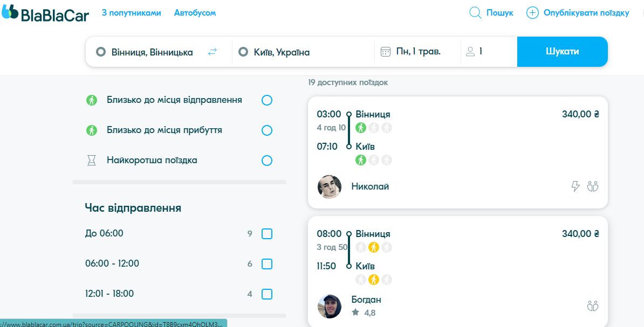Open the calendar icon in search bar
This screenshot has width=644, height=327.
(x=385, y=52)
